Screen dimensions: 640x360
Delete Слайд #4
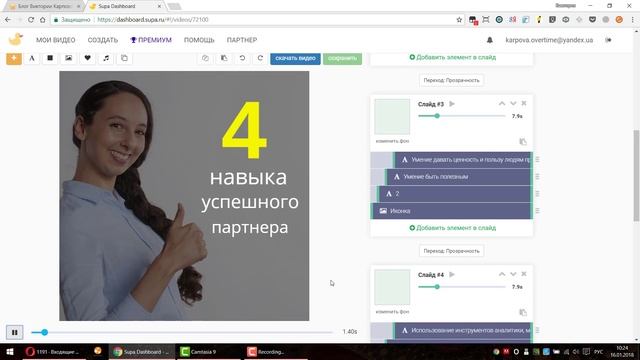(x=524, y=274)
